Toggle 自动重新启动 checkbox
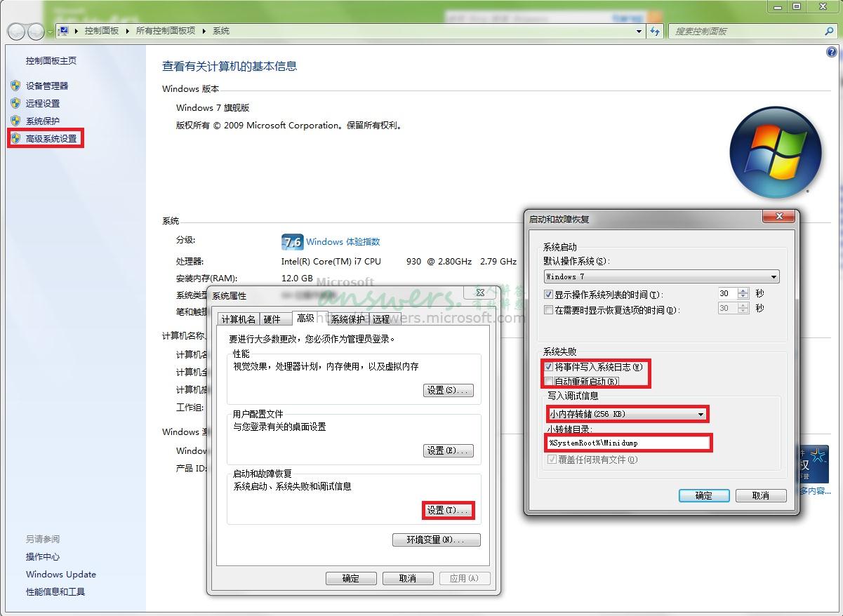 548,381
